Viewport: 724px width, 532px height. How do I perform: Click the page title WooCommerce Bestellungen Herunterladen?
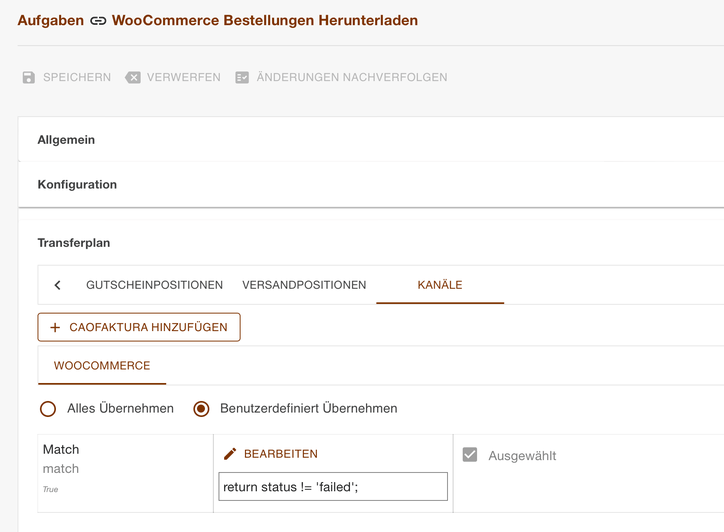click(x=265, y=20)
